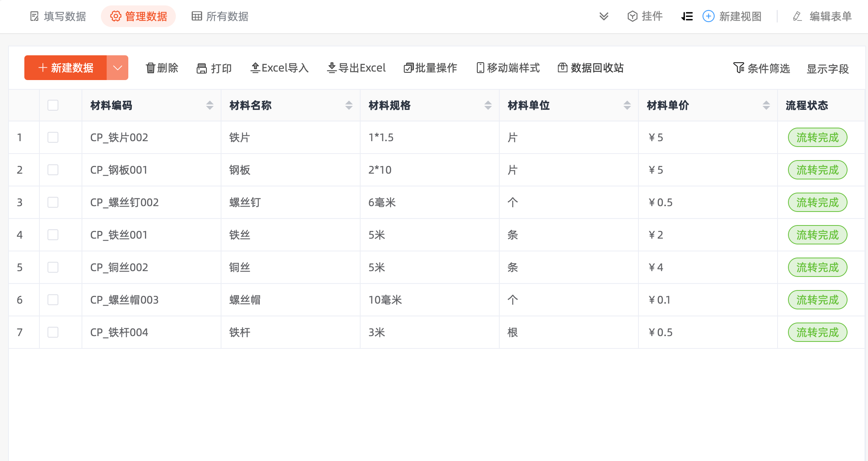Open the 数据回收站 recycle bin

(591, 68)
